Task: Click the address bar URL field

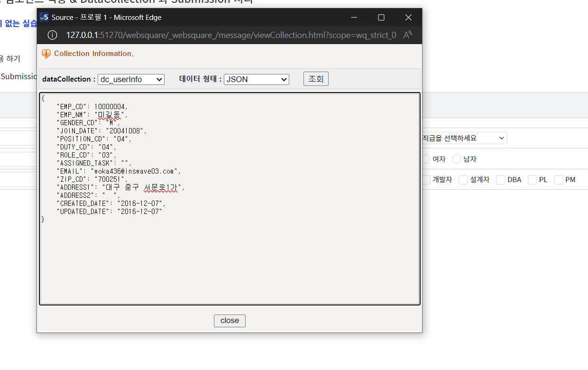Action: click(x=231, y=35)
